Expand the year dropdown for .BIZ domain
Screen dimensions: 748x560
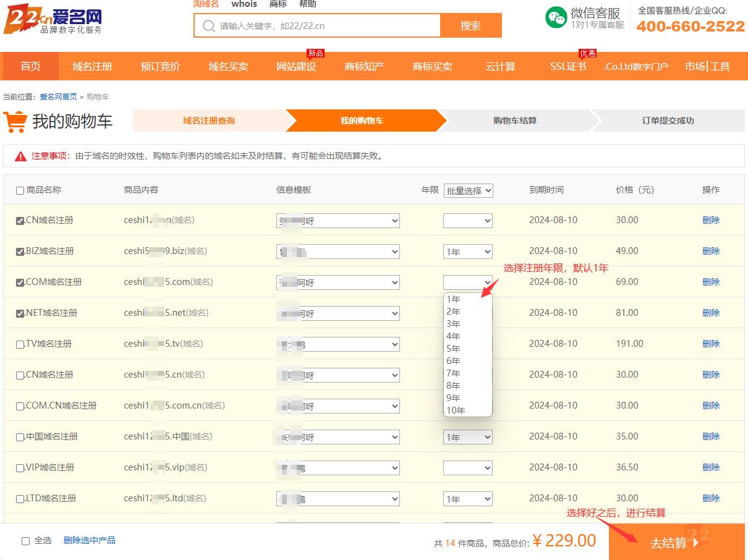[467, 252]
